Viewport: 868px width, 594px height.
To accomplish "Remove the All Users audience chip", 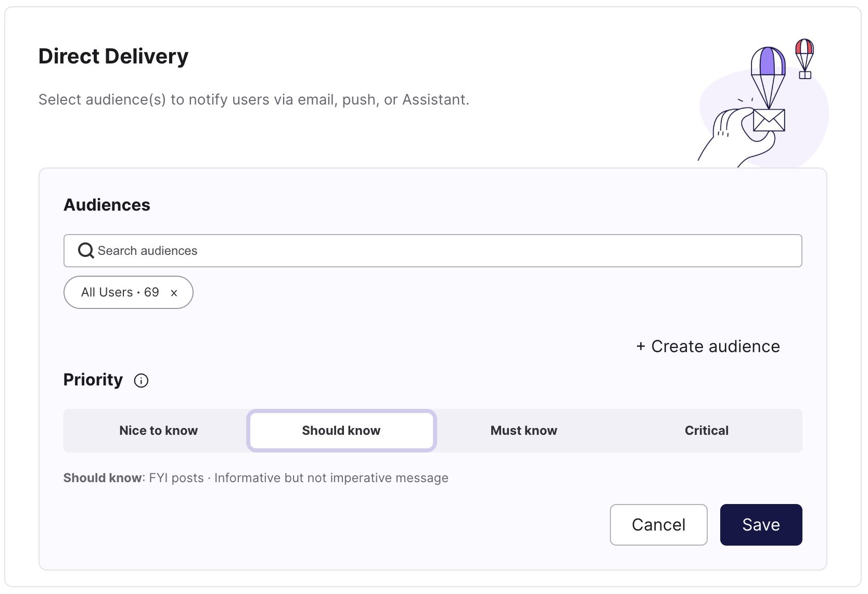I will click(174, 293).
